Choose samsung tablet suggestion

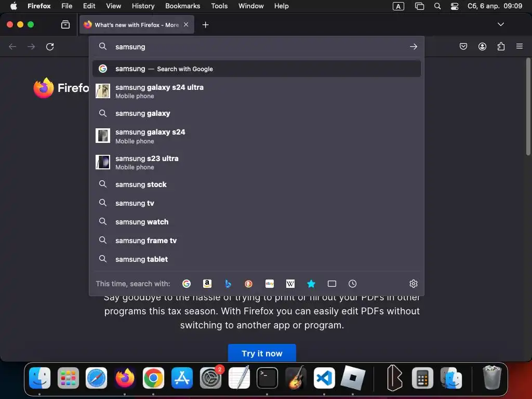pos(257,259)
